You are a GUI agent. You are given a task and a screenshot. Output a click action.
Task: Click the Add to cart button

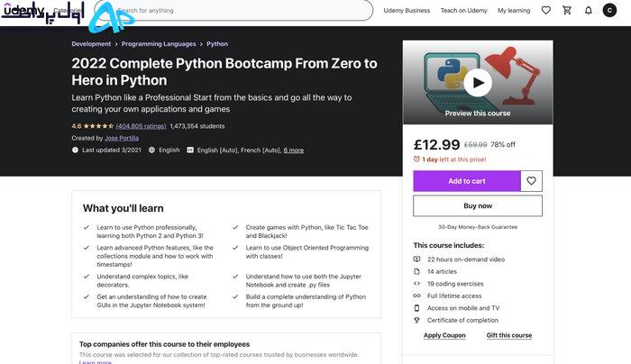467,181
